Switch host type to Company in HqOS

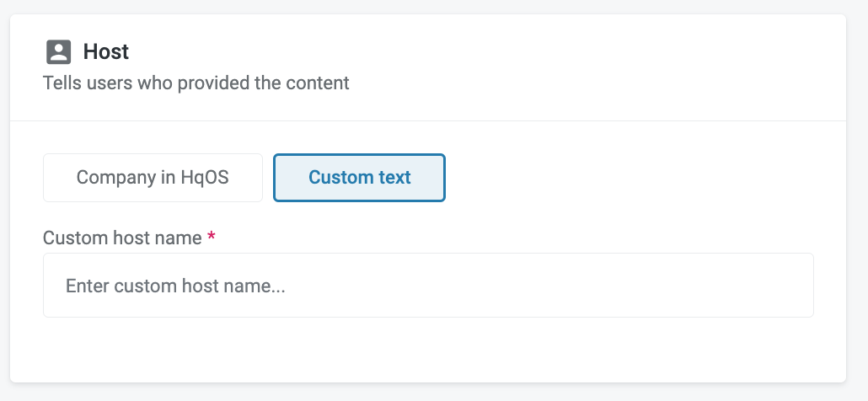point(153,178)
